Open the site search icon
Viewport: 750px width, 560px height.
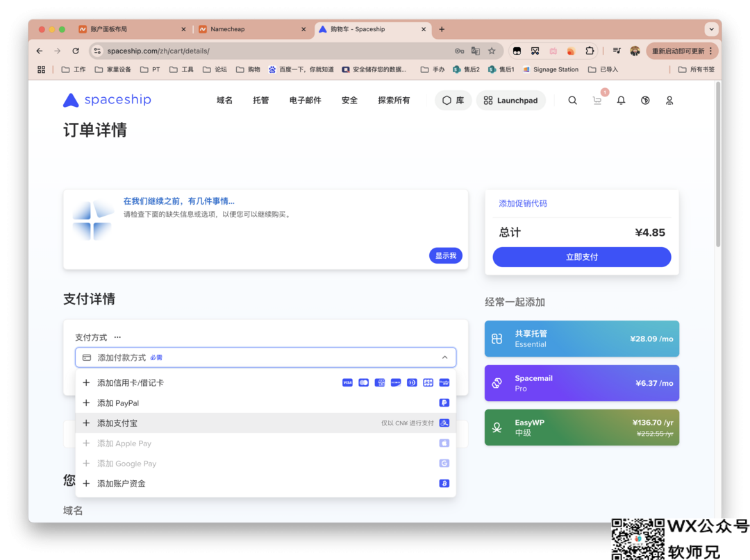point(572,101)
